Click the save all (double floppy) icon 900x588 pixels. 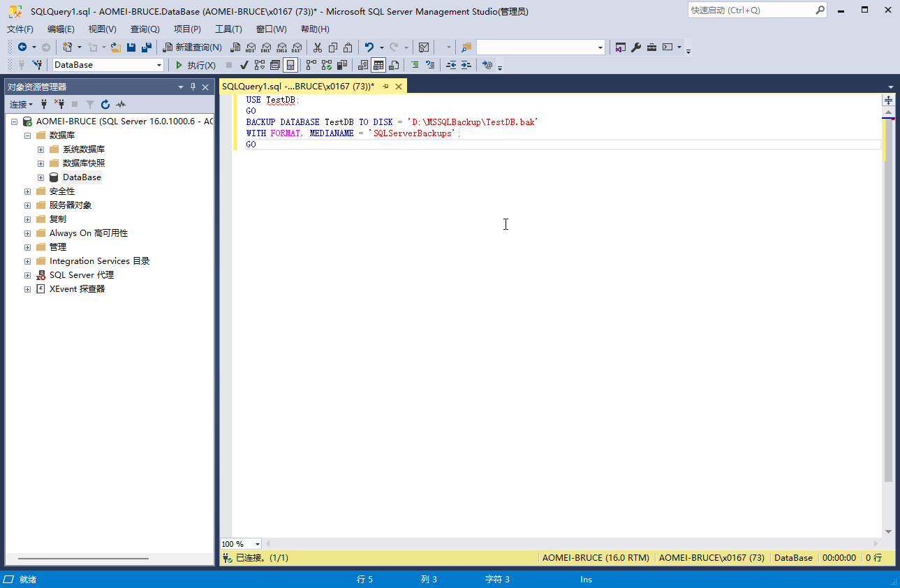147,47
